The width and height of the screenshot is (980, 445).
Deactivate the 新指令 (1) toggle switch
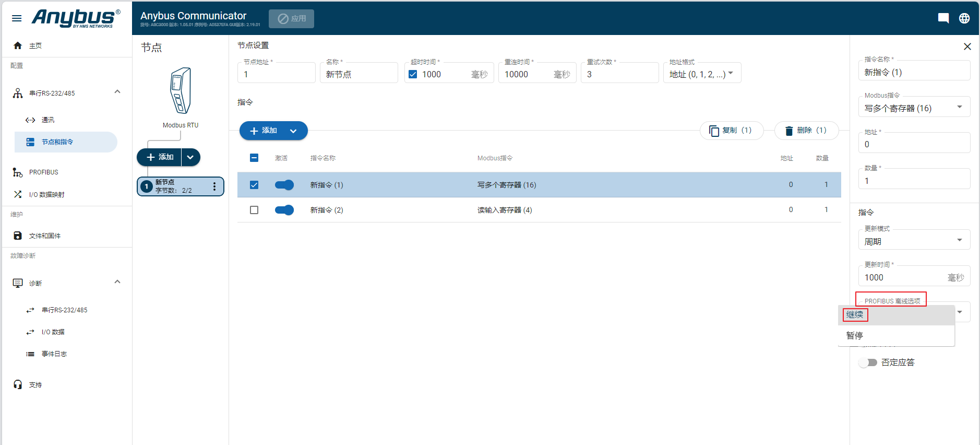coord(284,185)
